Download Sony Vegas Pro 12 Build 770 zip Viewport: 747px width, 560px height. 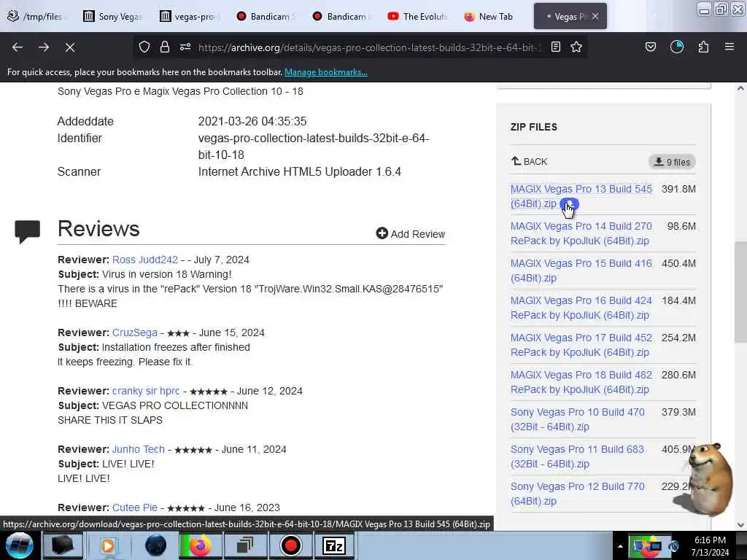click(x=578, y=494)
